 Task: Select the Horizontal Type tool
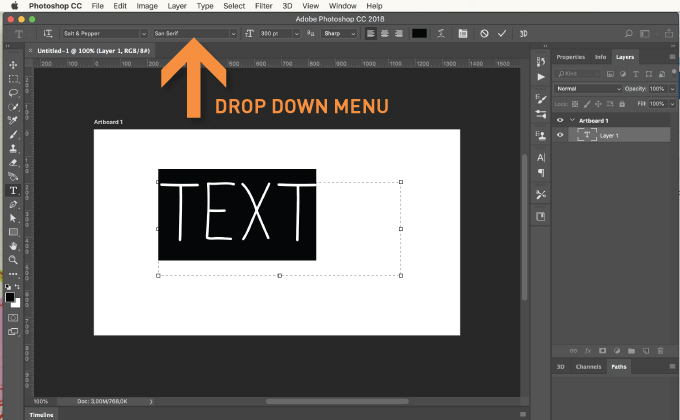click(13, 189)
